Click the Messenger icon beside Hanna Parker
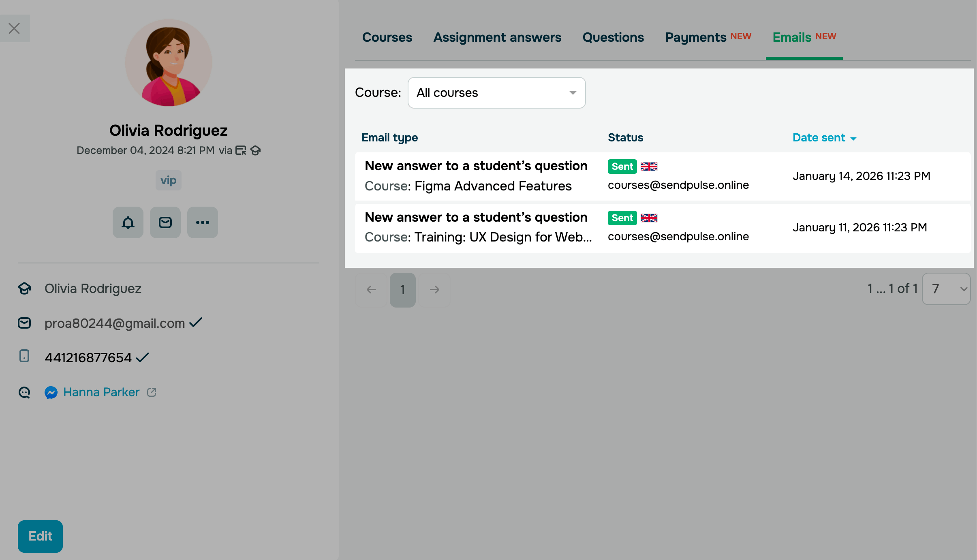 point(51,392)
